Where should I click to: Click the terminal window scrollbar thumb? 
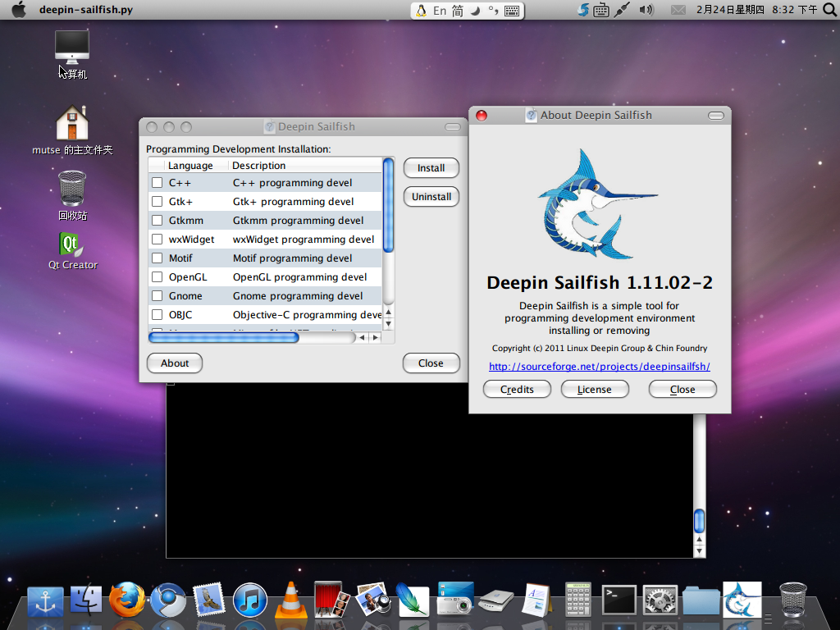tap(699, 520)
